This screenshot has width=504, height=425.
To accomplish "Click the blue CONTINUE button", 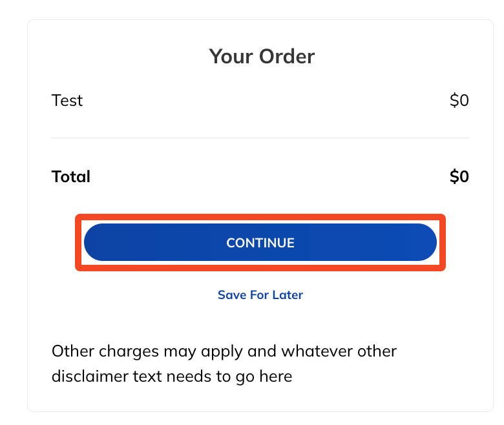I will [x=260, y=242].
